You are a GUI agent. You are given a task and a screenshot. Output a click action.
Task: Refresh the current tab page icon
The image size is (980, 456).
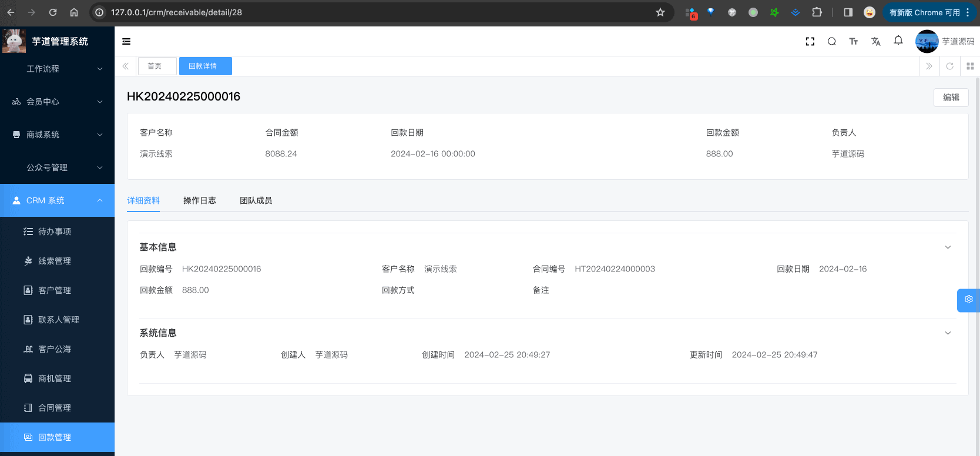(x=949, y=66)
